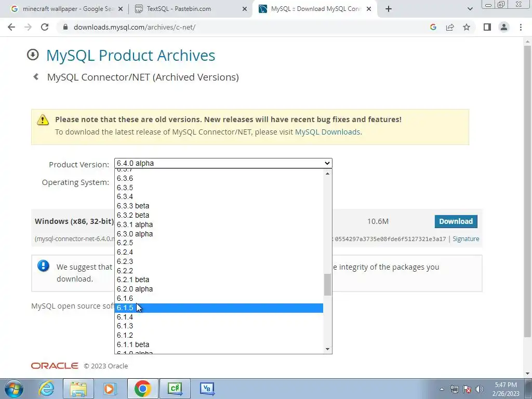Screen dimensions: 532x399
Task: Open the Chrome profile avatar
Action: (x=504, y=27)
